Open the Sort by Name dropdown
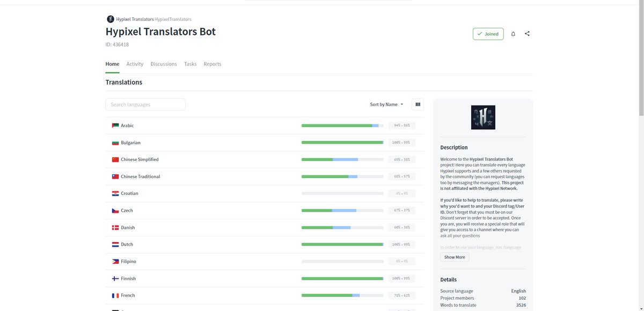Screen dimensions: 644x311 (386, 105)
